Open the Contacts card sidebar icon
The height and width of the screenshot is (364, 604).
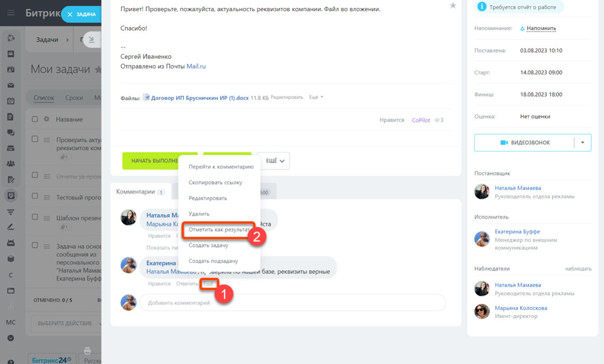(x=10, y=69)
